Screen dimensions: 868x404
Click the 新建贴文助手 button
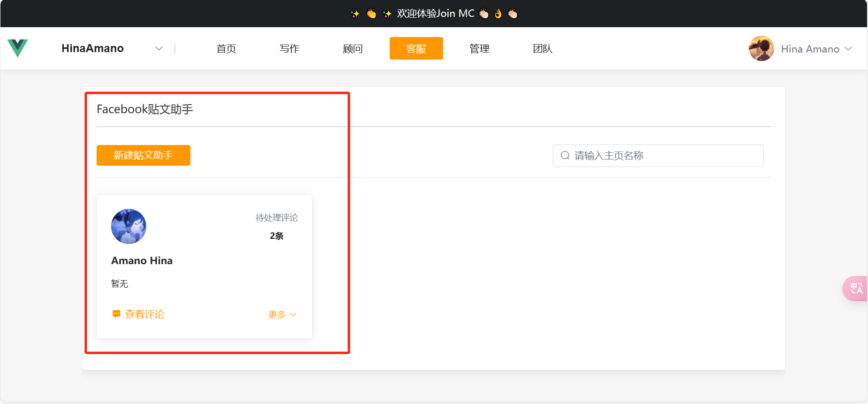coord(143,155)
